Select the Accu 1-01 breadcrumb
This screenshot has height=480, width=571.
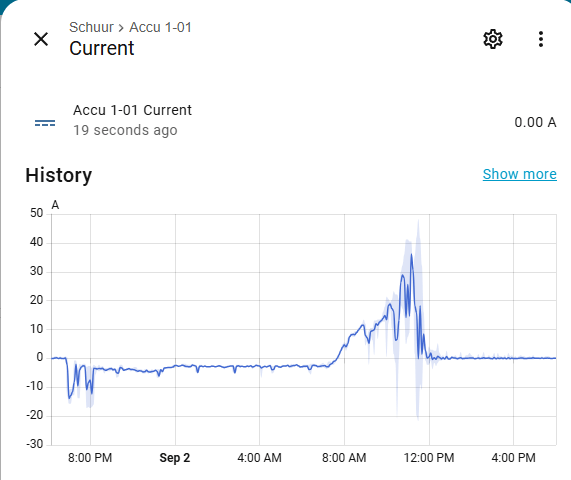tap(160, 27)
